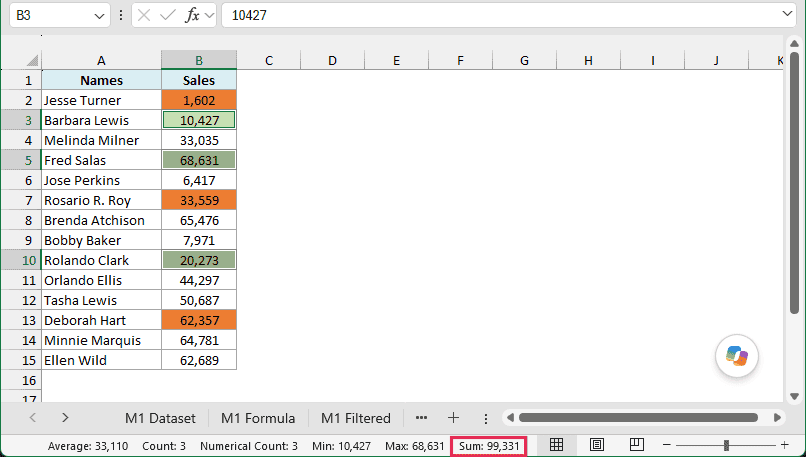Image resolution: width=806 pixels, height=457 pixels.
Task: Click the formula bar options vertical dots
Action: [121, 15]
